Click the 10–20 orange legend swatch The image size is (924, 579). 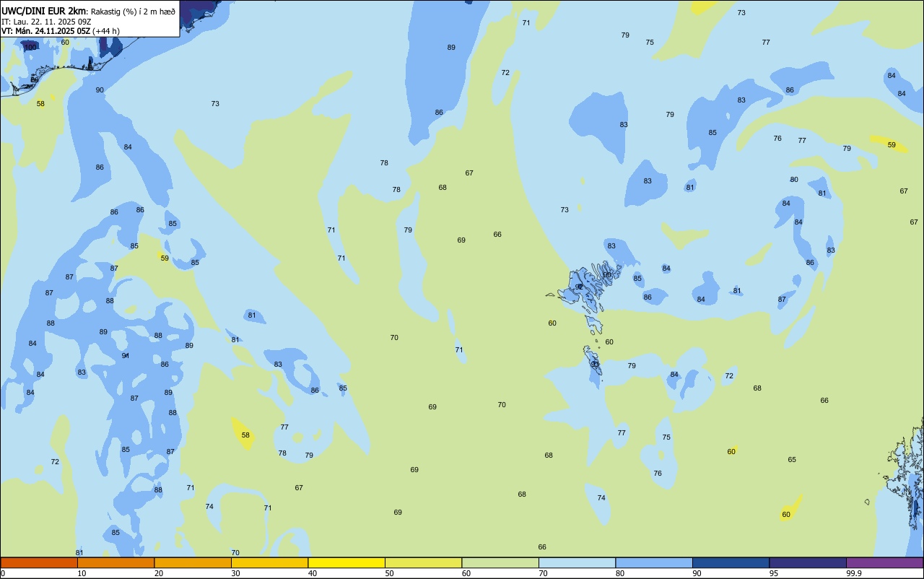coord(115,562)
